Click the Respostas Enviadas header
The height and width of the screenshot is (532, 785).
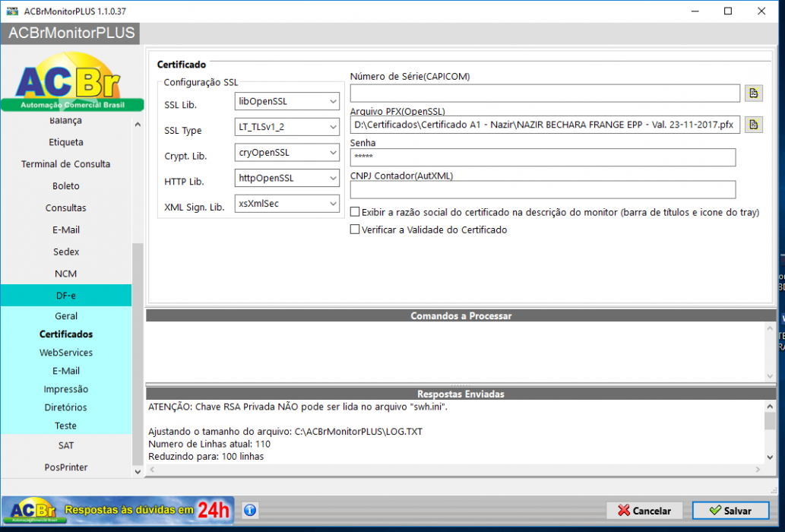tap(461, 394)
